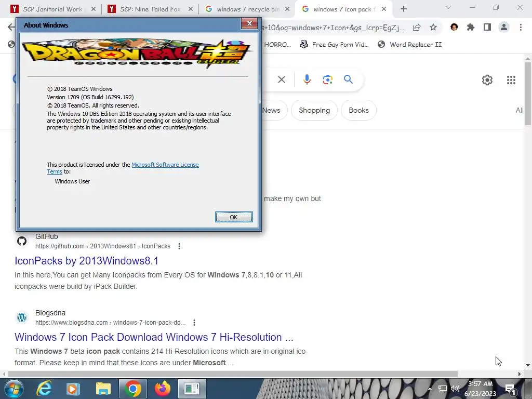
Task: Open File Explorer from taskbar
Action: tap(103, 389)
